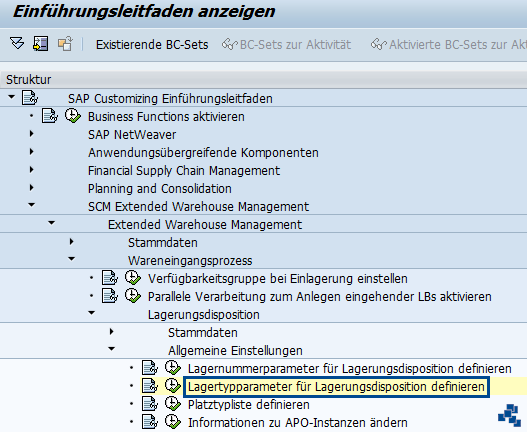
Task: Execute activity icon for Lagertypparameter row
Action: tap(173, 386)
